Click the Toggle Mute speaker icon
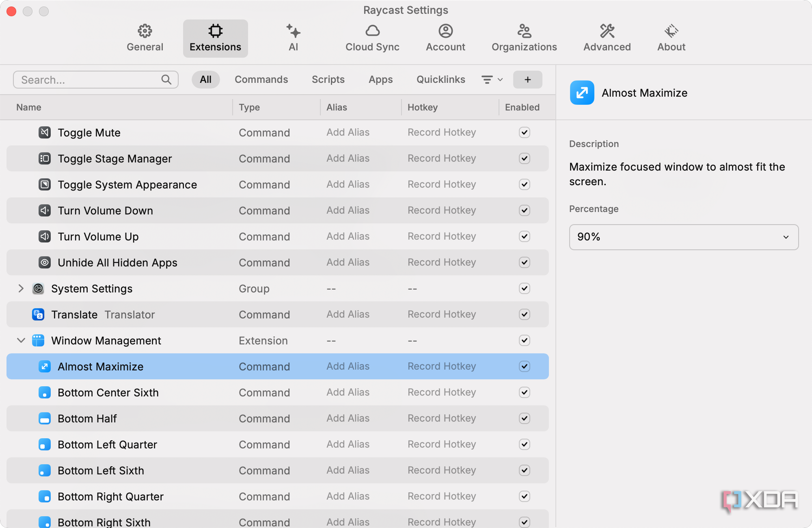Screen dimensions: 812x528 pyautogui.click(x=45, y=132)
